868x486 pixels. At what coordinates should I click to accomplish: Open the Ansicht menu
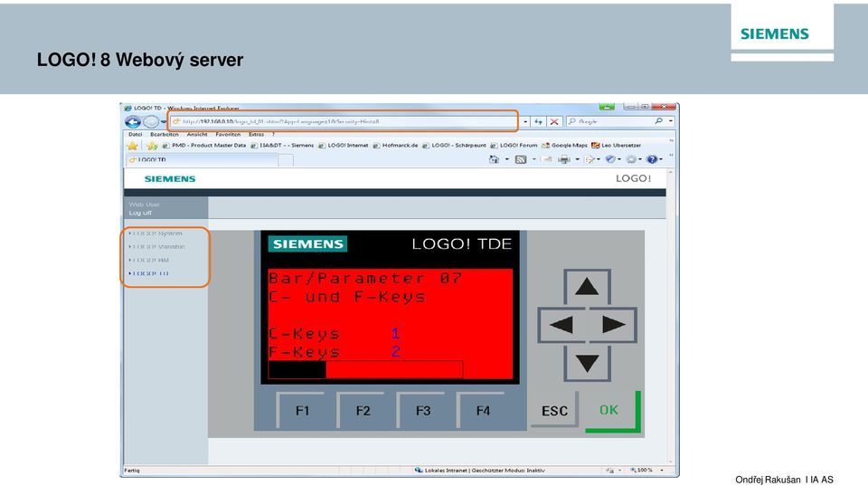(197, 134)
